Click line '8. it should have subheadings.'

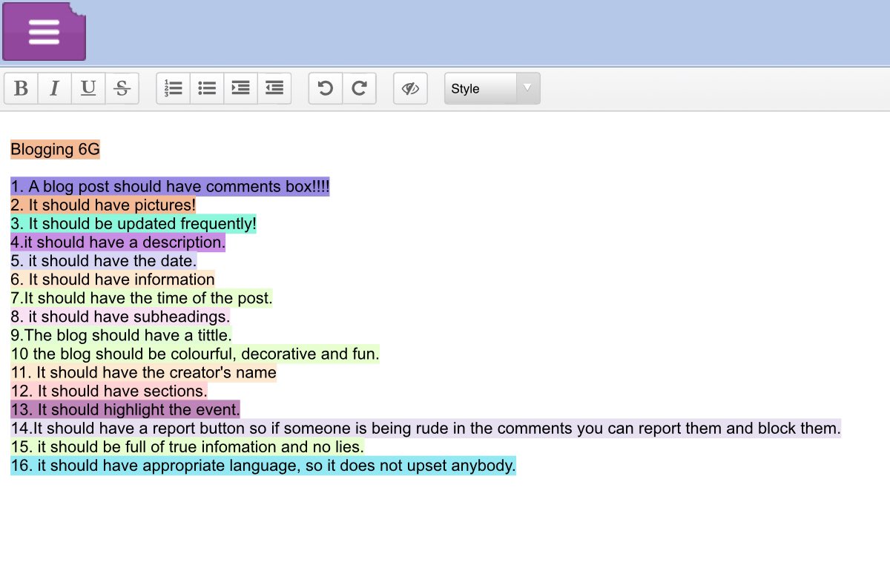[120, 317]
